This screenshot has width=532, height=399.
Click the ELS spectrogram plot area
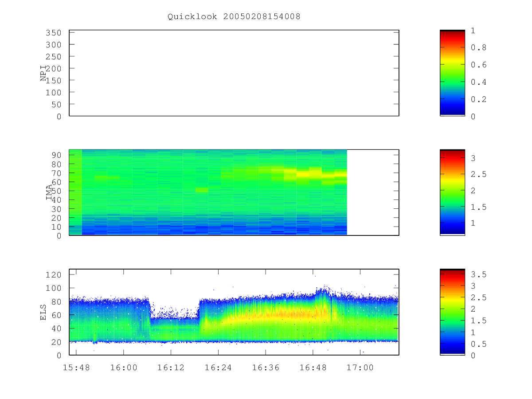pos(234,312)
